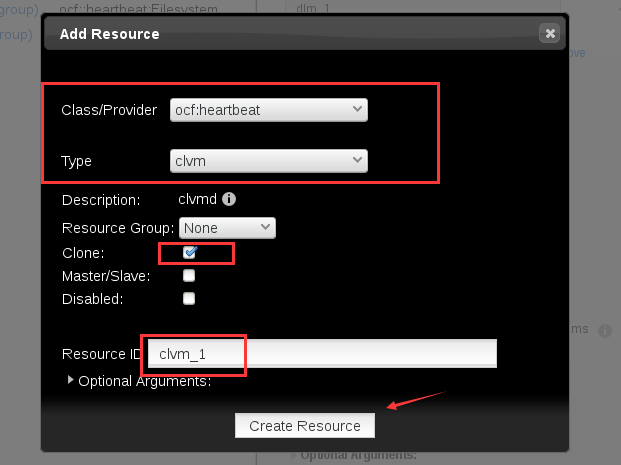Viewport: 621px width, 465px height.
Task: Expand the Optional Arguments section
Action: pos(140,381)
